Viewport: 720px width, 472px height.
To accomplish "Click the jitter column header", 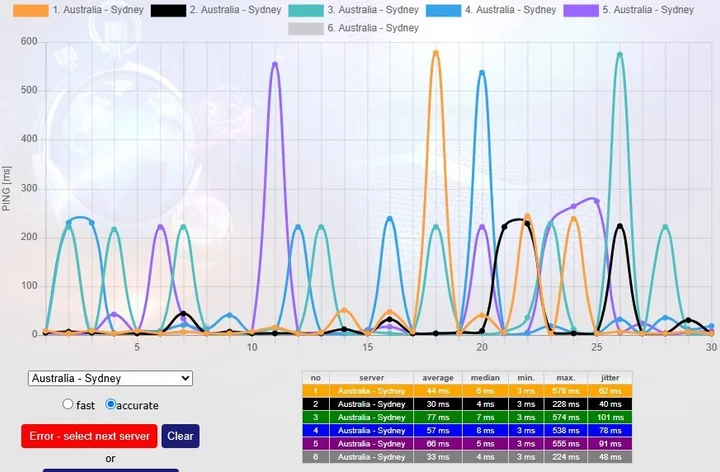I will click(x=609, y=379).
